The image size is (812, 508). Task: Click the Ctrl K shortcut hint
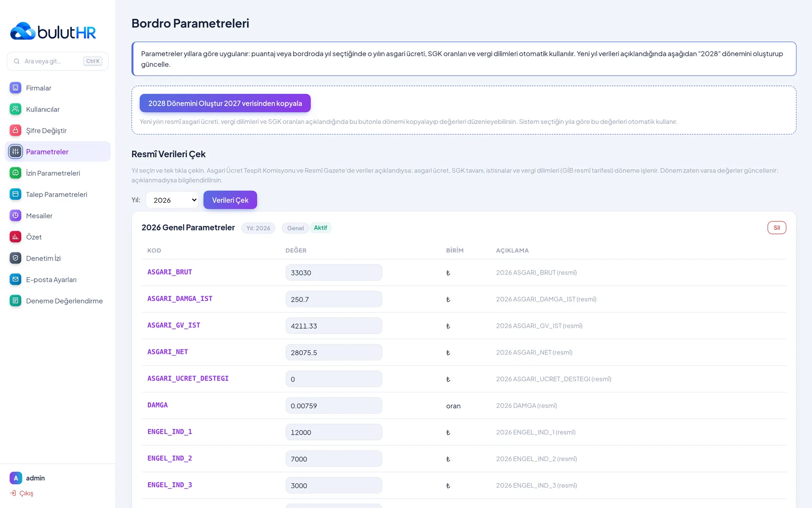pyautogui.click(x=93, y=61)
